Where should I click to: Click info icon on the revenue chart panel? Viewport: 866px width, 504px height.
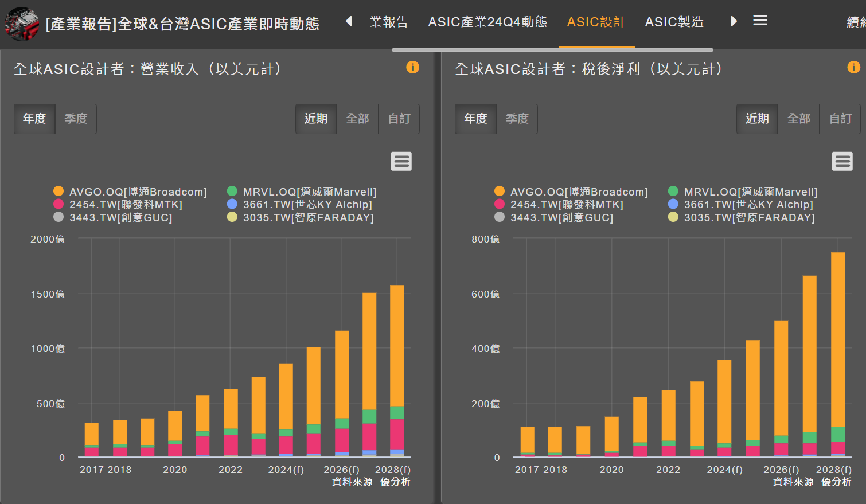pos(412,67)
